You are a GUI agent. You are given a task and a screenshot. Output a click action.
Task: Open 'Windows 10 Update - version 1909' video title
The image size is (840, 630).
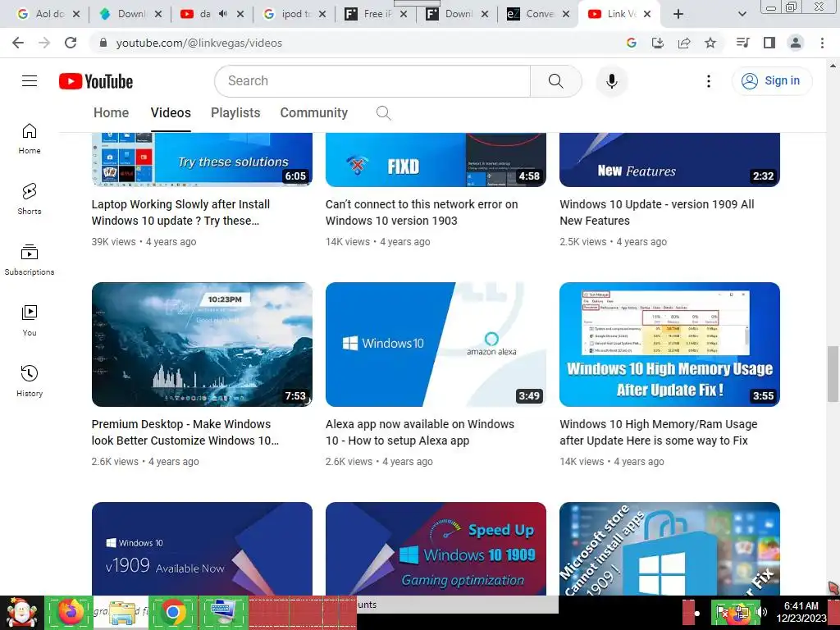click(x=657, y=212)
